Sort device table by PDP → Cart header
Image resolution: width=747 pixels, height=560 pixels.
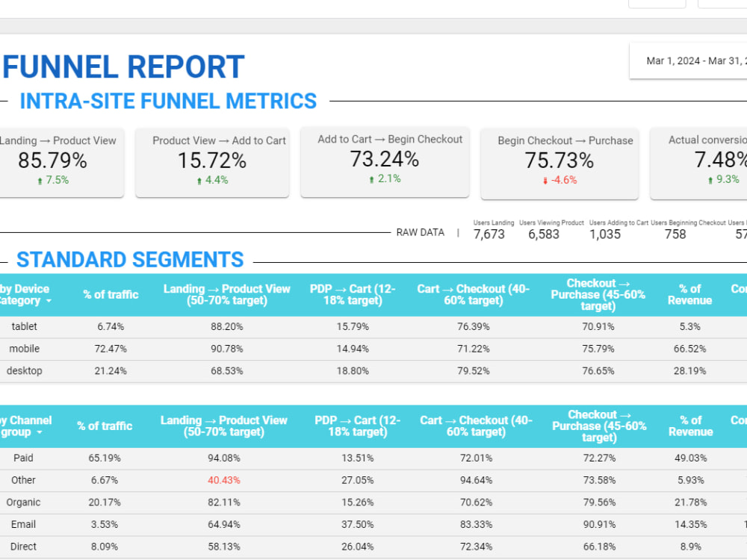353,295
